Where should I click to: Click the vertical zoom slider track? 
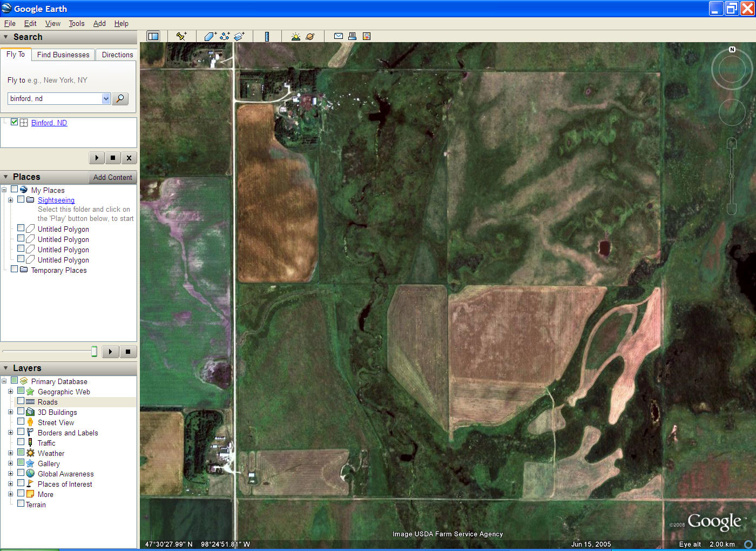pos(732,176)
